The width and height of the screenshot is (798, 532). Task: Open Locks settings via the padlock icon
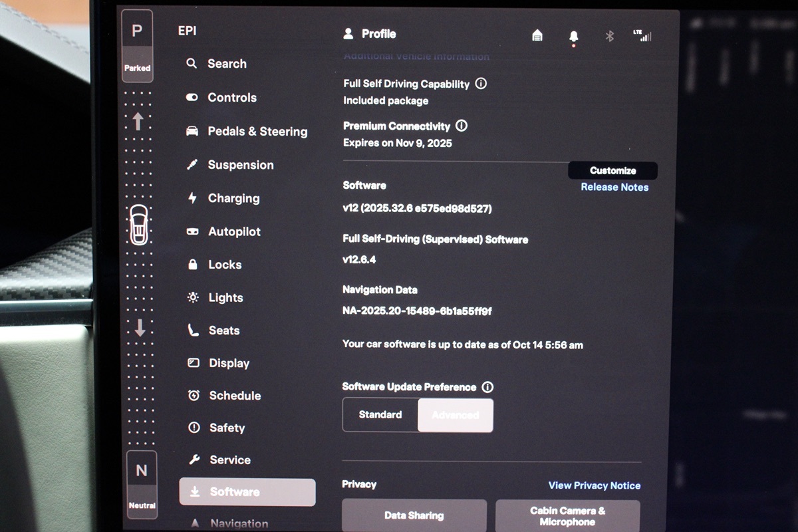(x=191, y=264)
